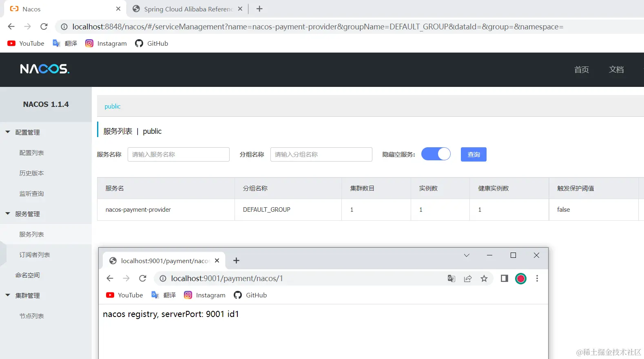Screen dimensions: 644x359
Task: Open profile avatar in small window
Action: (x=521, y=279)
